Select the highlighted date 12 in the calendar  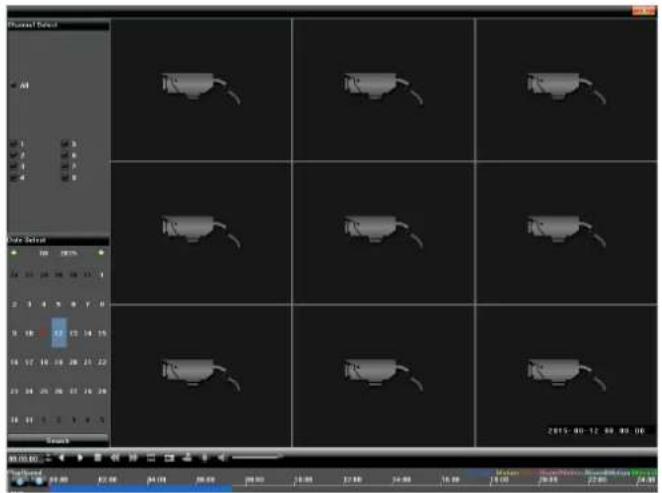pos(59,333)
